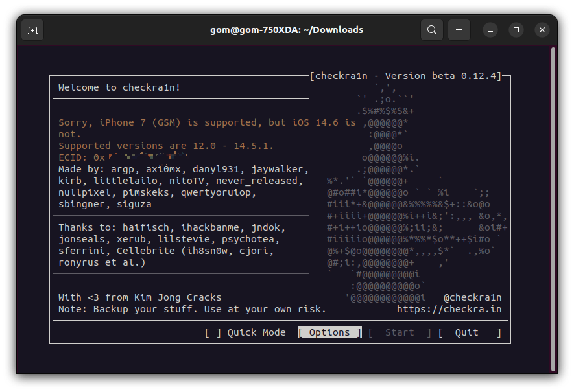Click the 'checkra1n - Version beta 0.12.4' label

pos(405,76)
